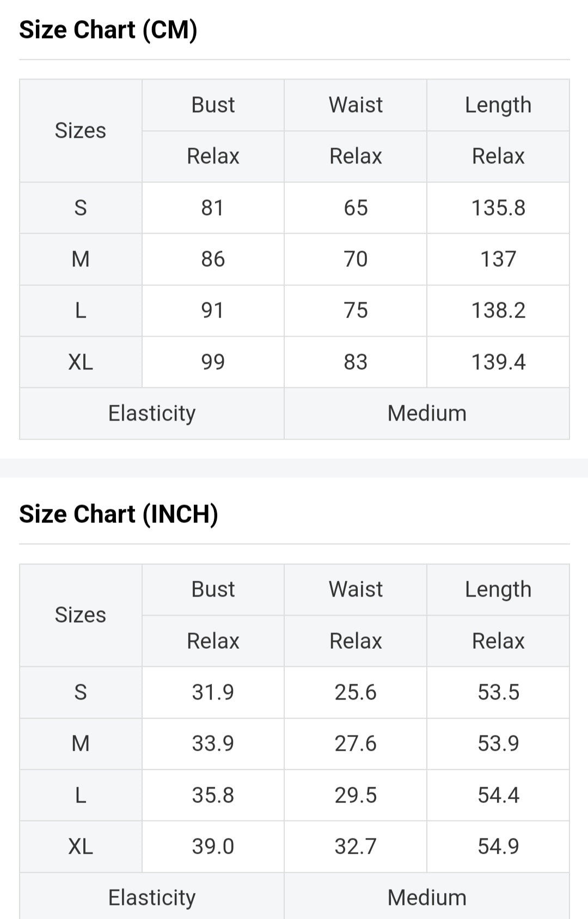Click the bust value 86 for size M
Image resolution: width=588 pixels, height=919 pixels.
coord(213,259)
